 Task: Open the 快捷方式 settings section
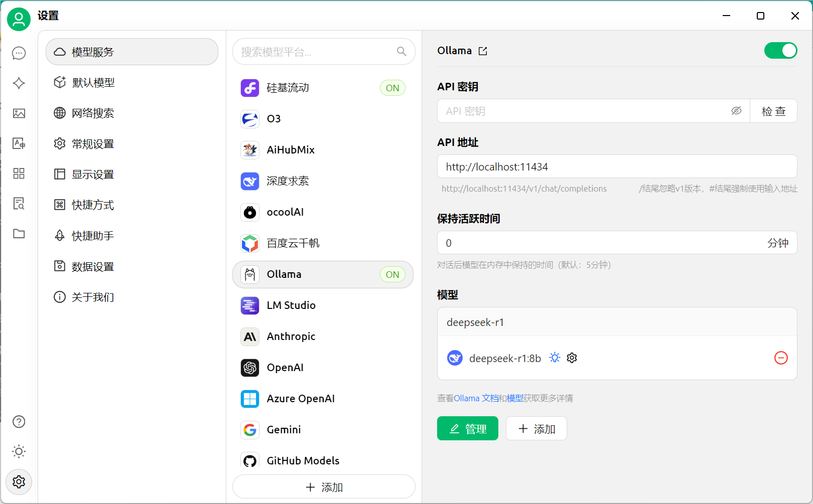click(x=132, y=205)
